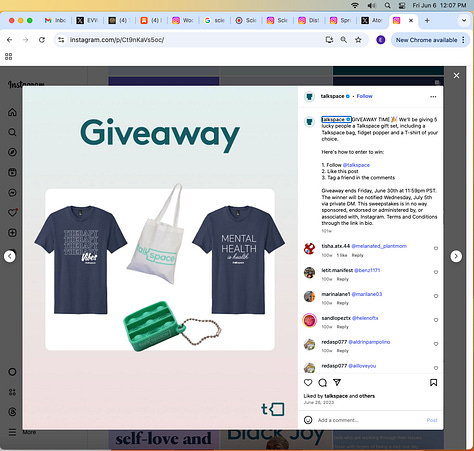The image size is (474, 451).
Task: Open the Chrome profile avatar
Action: point(381,40)
